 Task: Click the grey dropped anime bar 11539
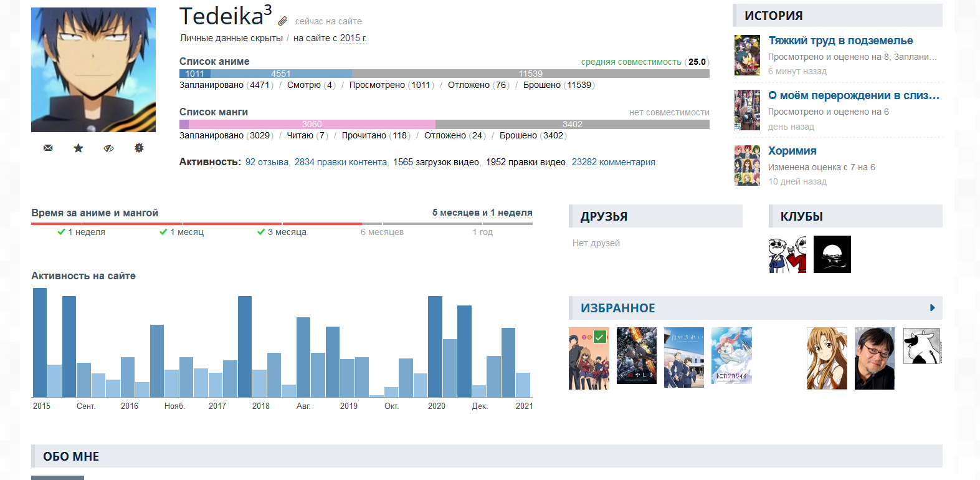pos(530,74)
